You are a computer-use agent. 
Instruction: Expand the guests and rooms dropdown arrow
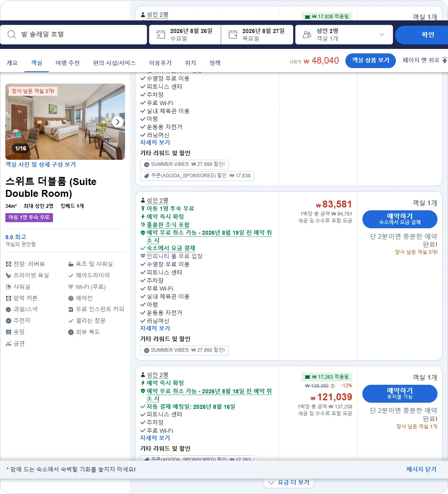click(382, 35)
